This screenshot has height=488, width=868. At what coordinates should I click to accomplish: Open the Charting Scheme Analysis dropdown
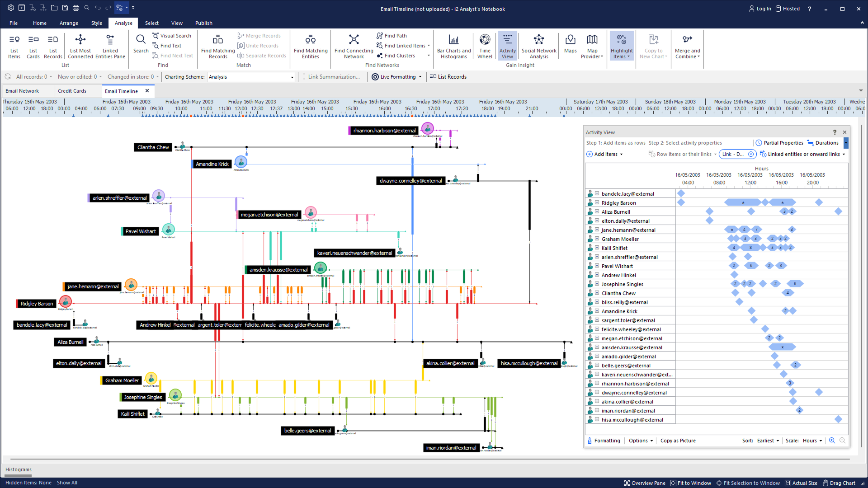[x=292, y=77]
